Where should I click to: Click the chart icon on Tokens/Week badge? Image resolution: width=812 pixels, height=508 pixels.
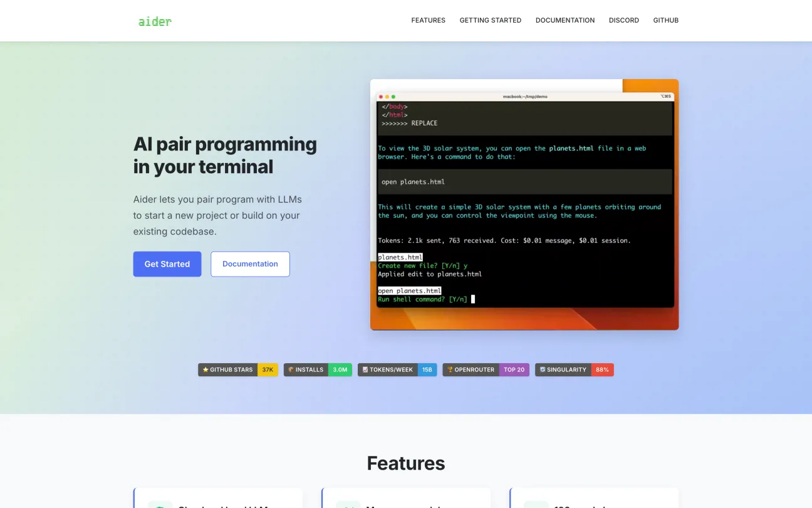coord(365,369)
